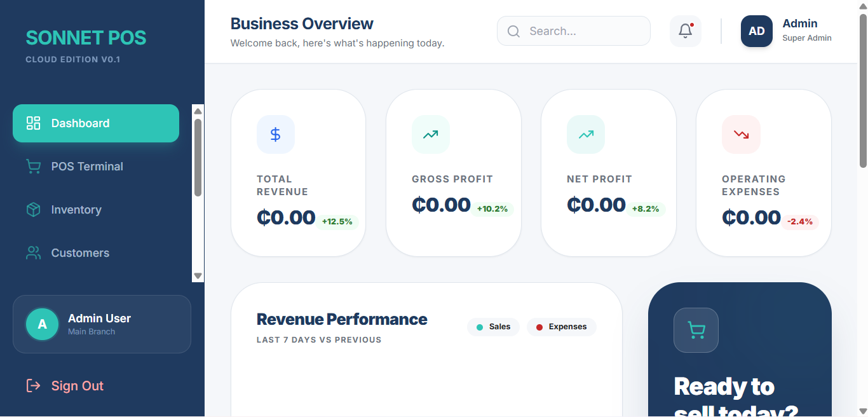Go to POS Terminal in sidebar

click(x=87, y=167)
